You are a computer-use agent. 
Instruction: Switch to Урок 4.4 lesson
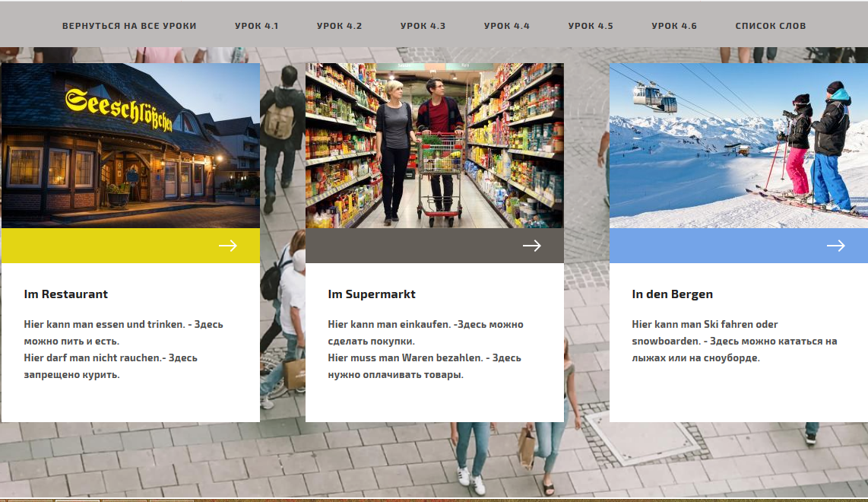(507, 26)
